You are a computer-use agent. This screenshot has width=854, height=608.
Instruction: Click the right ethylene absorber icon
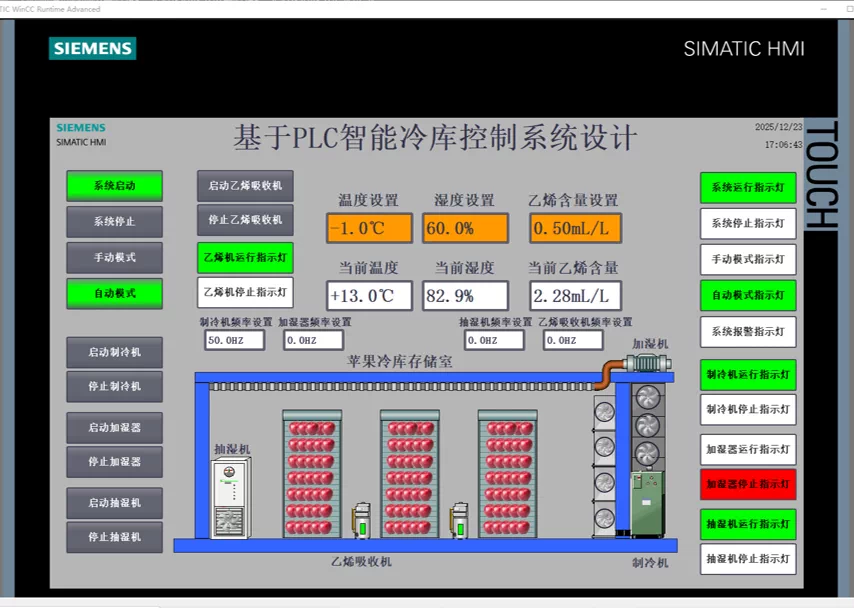click(459, 521)
